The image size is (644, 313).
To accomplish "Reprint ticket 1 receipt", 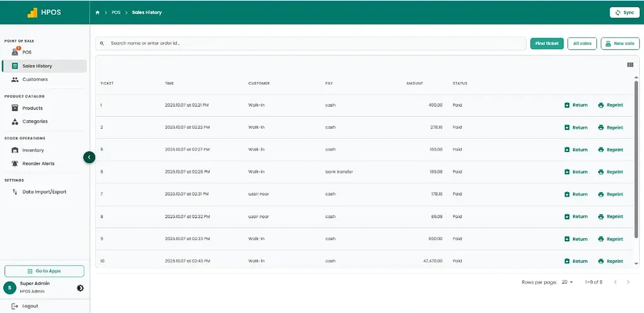I will 610,105.
